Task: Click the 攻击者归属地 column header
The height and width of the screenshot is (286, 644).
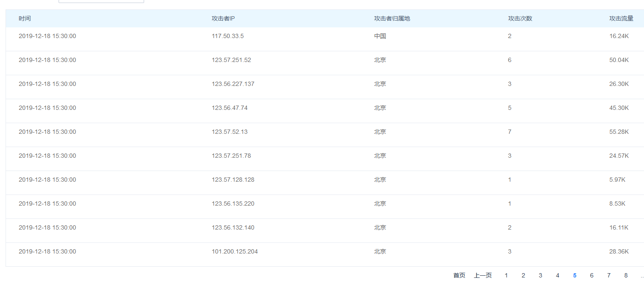Action: click(392, 18)
